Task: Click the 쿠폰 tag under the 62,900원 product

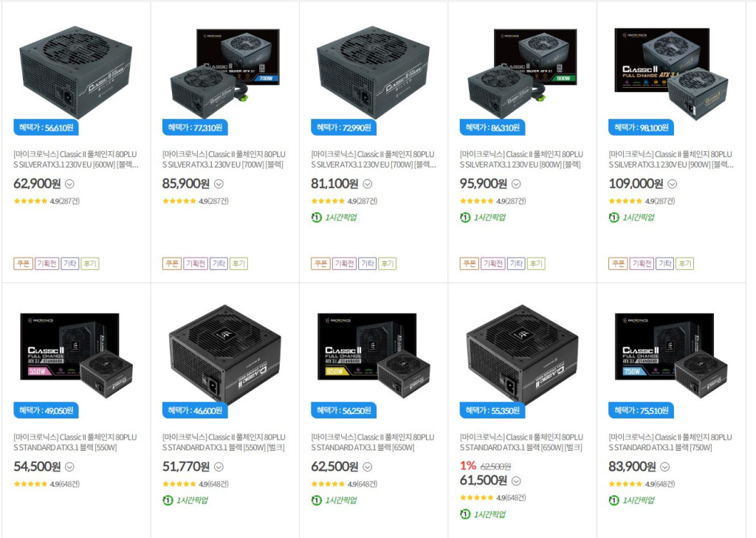Action: tap(23, 263)
